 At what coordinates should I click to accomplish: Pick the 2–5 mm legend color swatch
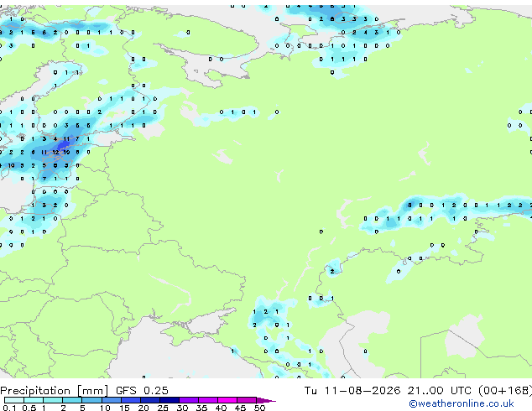(x=72, y=400)
